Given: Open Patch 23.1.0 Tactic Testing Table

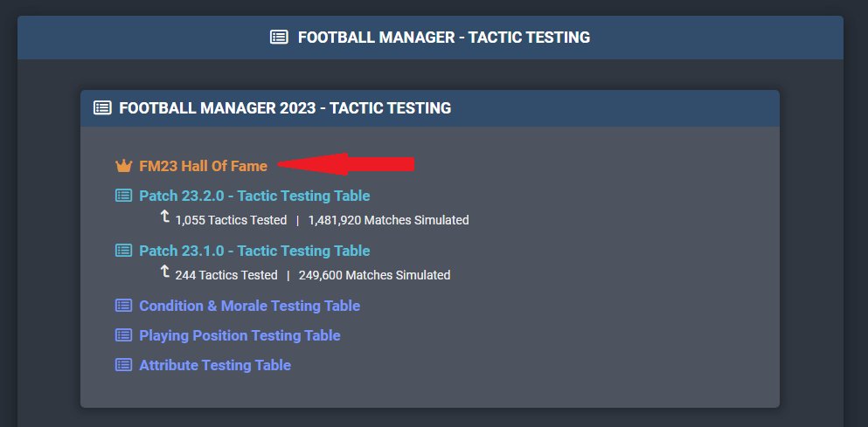Looking at the screenshot, I should (x=254, y=251).
